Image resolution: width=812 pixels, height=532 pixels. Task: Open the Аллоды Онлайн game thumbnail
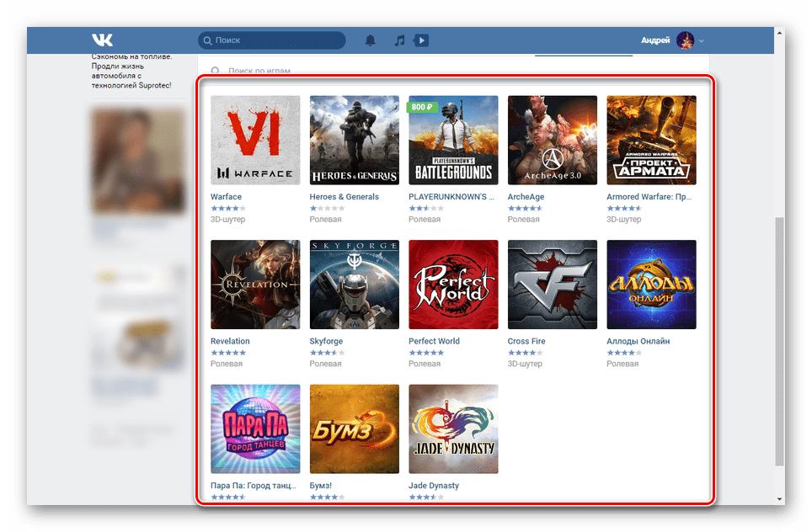651,285
